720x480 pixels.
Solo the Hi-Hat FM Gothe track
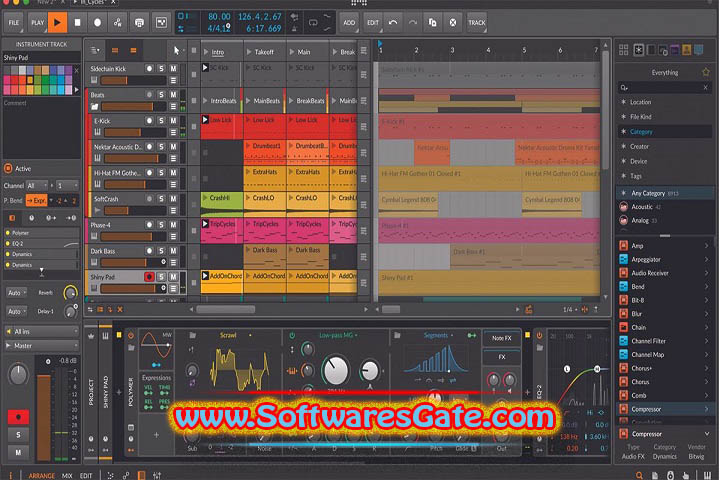(161, 173)
